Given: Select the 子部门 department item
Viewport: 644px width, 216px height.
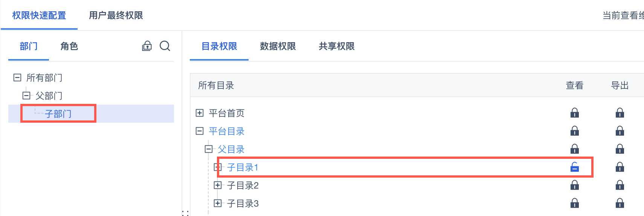Looking at the screenshot, I should point(58,114).
